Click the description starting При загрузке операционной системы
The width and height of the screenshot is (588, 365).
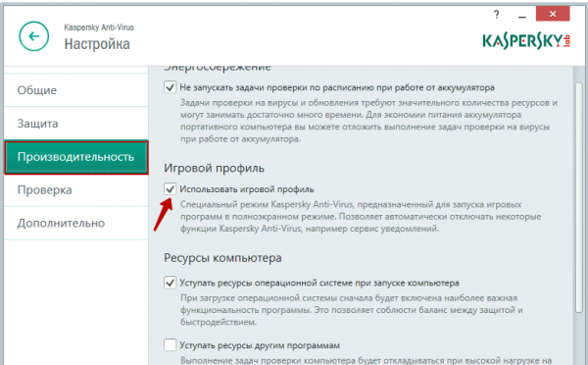pos(352,310)
